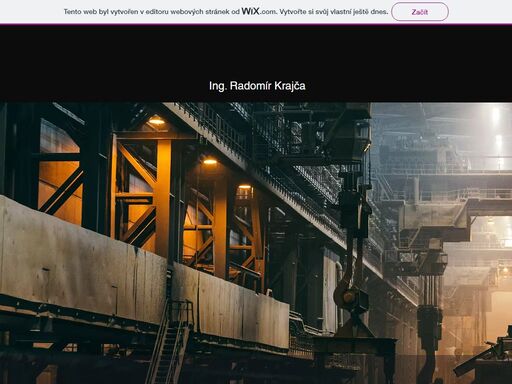Click the metal staircase in factory photo
The image size is (512, 384).
point(170,342)
